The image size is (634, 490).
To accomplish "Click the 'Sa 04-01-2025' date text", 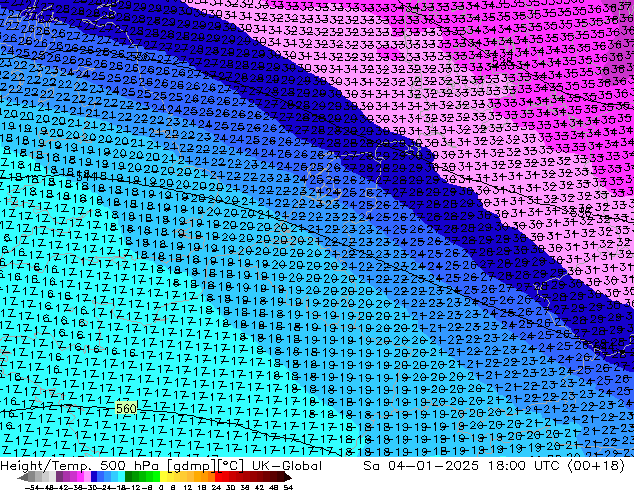I will coord(421,466).
